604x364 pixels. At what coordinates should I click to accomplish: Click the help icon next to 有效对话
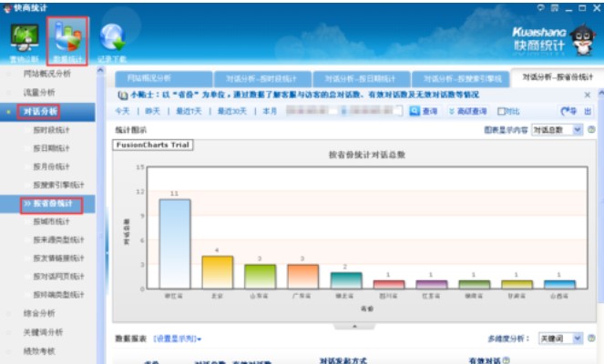coord(506,360)
